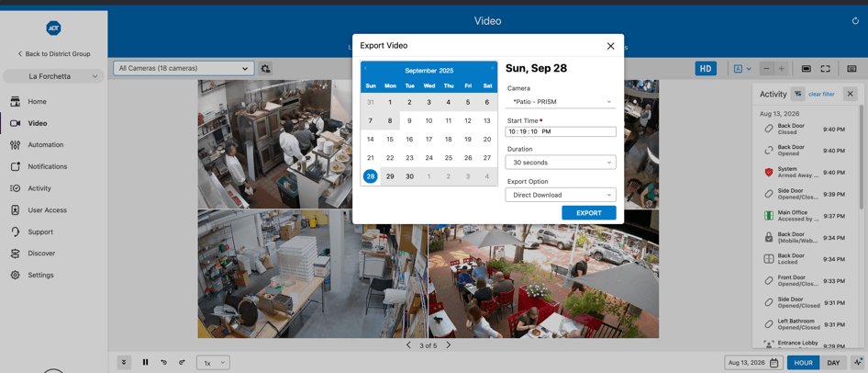The height and width of the screenshot is (373, 868).
Task: Go to previous month in calendar
Action: [365, 68]
